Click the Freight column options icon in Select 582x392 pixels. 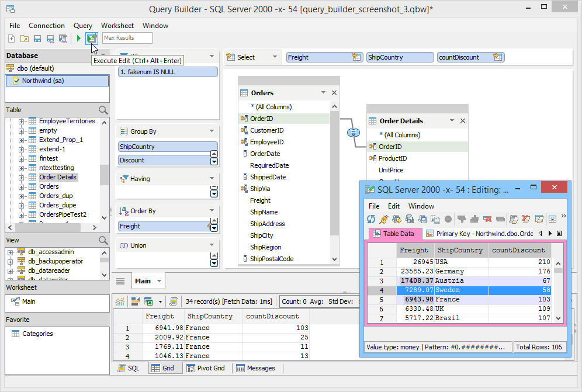coord(356,57)
